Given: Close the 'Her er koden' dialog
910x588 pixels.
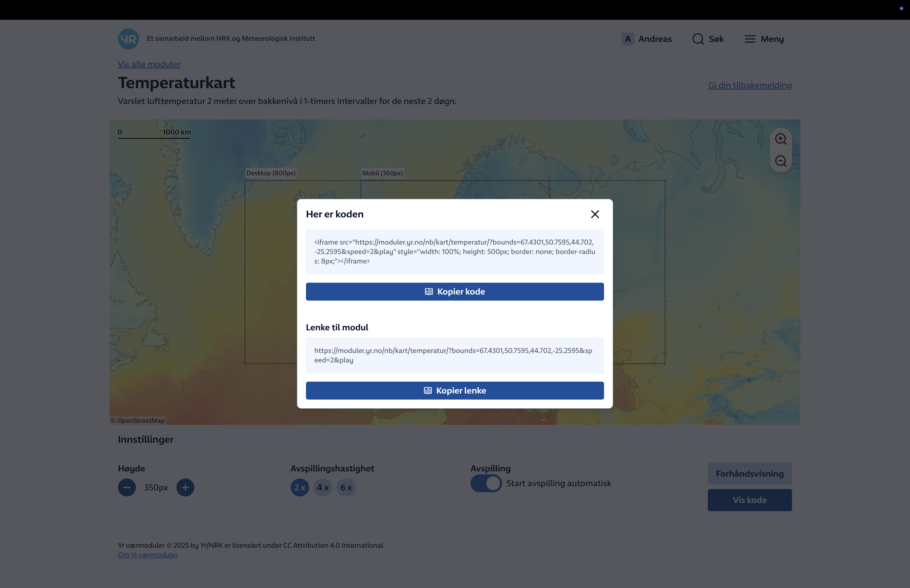Looking at the screenshot, I should click(x=595, y=214).
